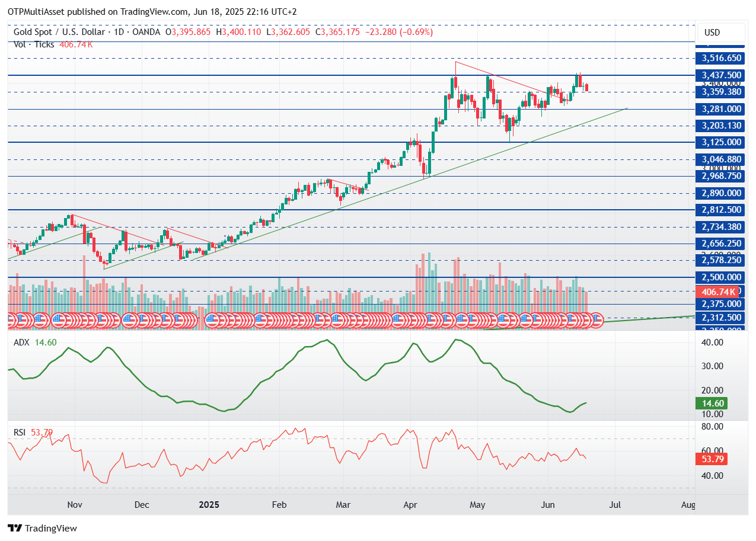This screenshot has width=756, height=541.
Task: Click the red 406.74K volume value tag
Action: (718, 292)
